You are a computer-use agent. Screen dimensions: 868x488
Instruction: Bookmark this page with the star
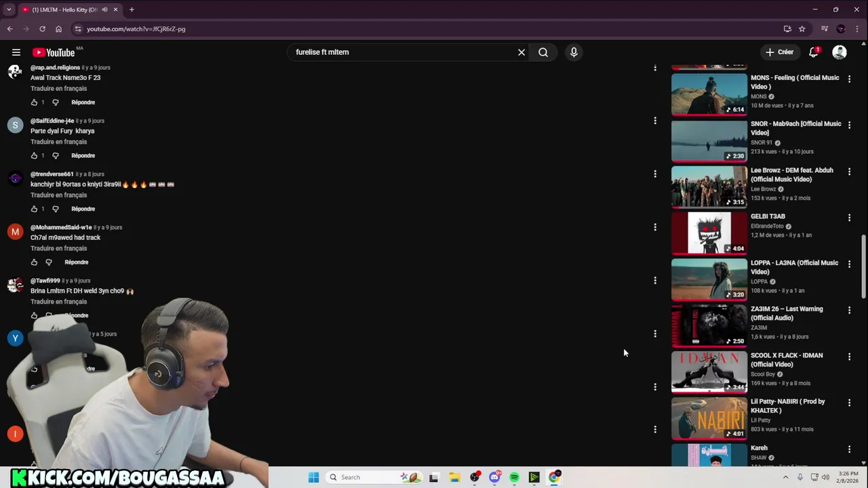click(802, 29)
